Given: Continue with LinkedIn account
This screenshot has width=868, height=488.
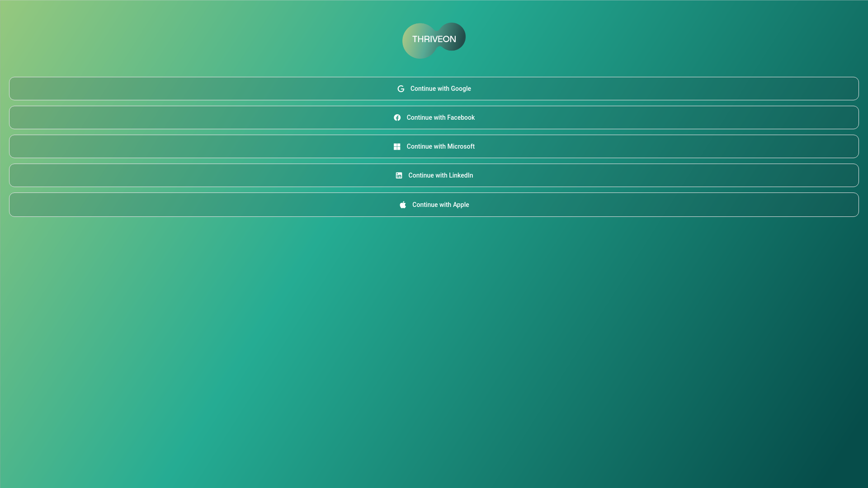Looking at the screenshot, I should click(x=434, y=175).
